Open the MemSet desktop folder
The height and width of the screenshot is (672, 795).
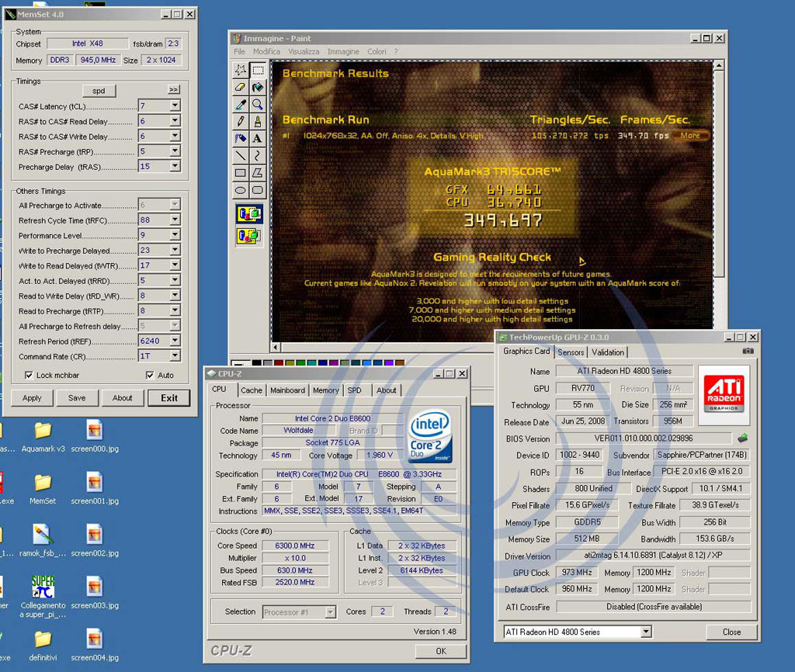click(43, 489)
